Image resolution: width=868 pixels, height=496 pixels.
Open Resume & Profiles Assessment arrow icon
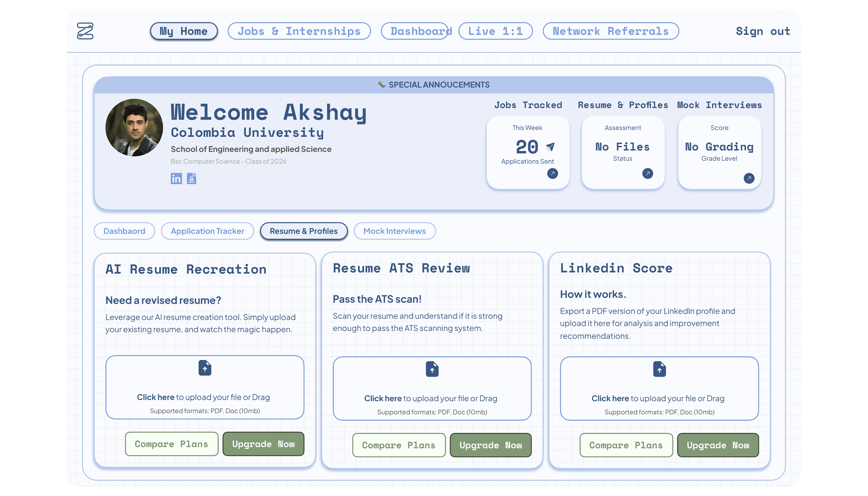(647, 173)
